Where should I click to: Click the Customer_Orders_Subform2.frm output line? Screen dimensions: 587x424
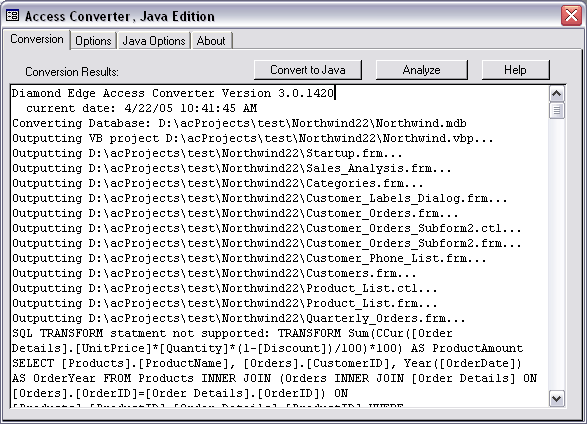tap(267, 243)
